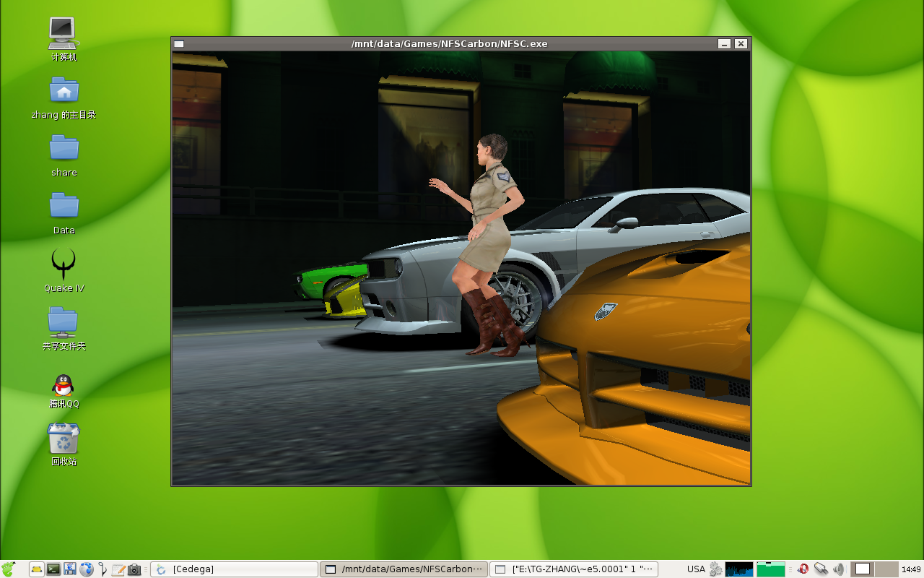Minimize the NFSC.exe window

[725, 44]
